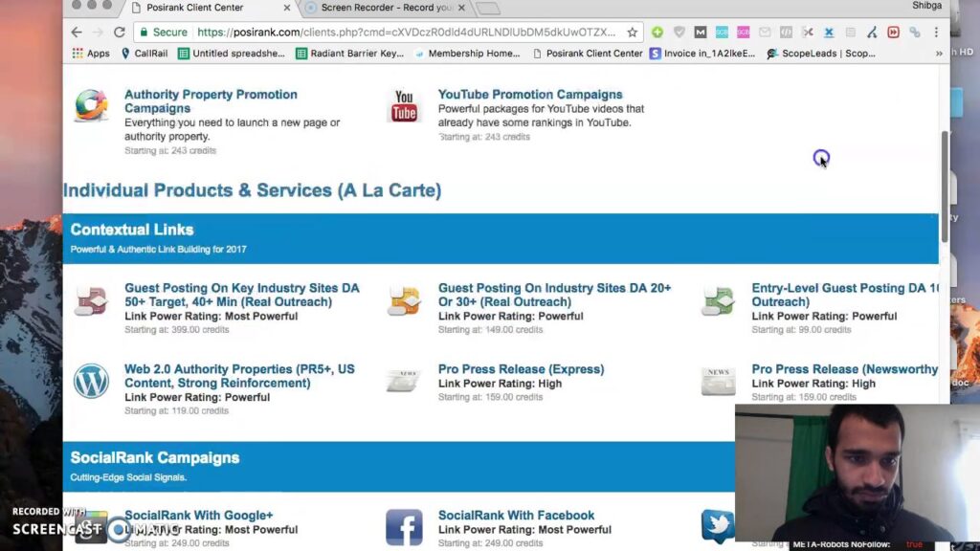Click red icon for Key Industry guest posting
The image size is (980, 551).
pyautogui.click(x=91, y=300)
